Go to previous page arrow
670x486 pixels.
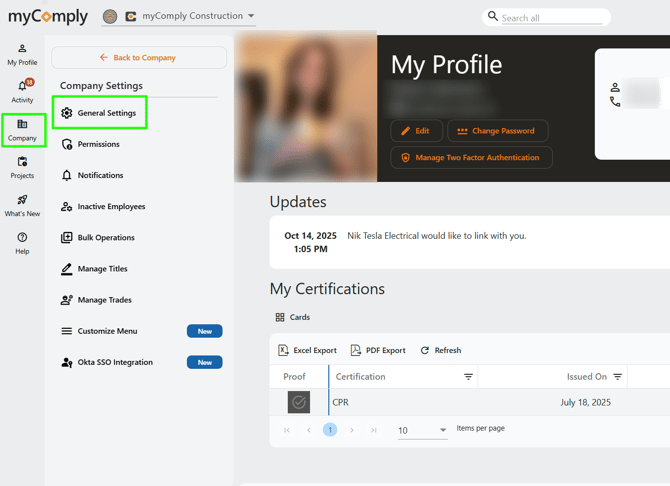point(309,430)
